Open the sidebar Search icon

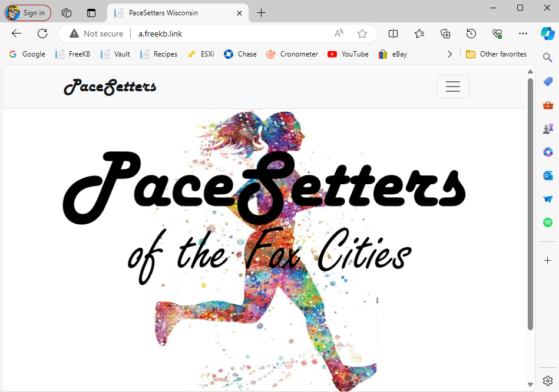(548, 57)
